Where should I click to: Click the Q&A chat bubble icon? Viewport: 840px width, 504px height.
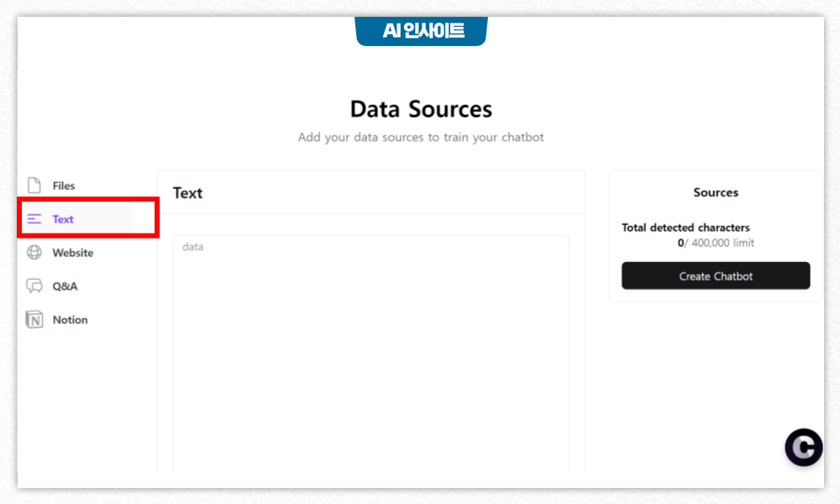(x=34, y=286)
